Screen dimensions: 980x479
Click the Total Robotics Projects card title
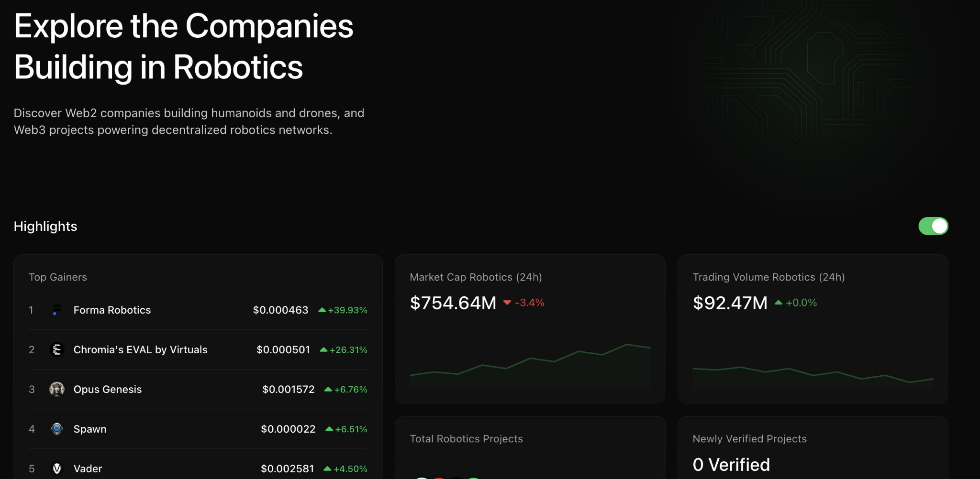tap(466, 439)
